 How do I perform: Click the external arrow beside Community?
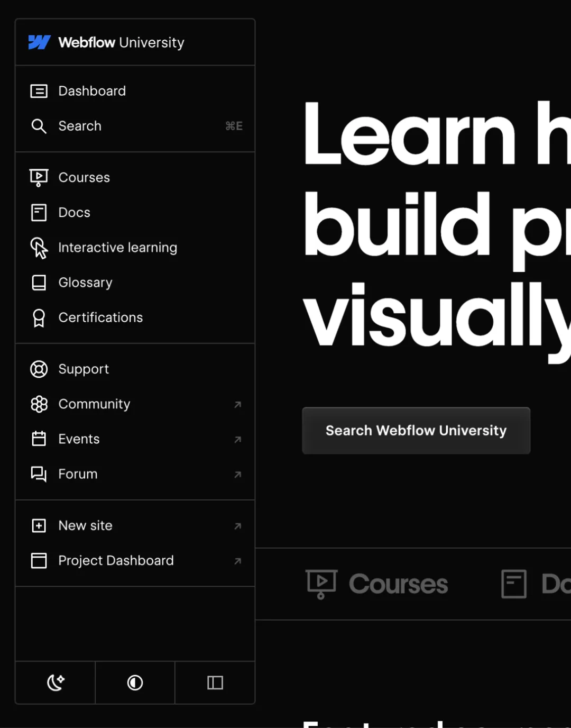coord(237,405)
